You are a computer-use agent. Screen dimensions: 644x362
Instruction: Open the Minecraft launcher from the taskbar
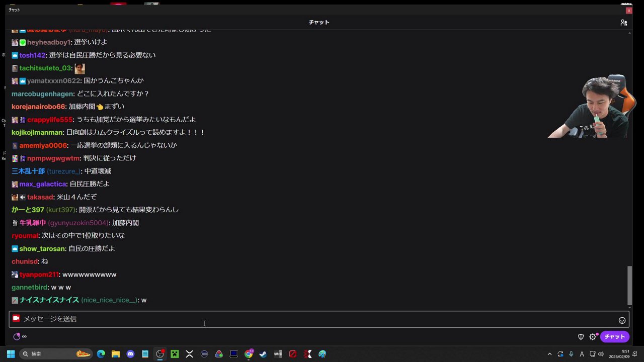[174, 354]
